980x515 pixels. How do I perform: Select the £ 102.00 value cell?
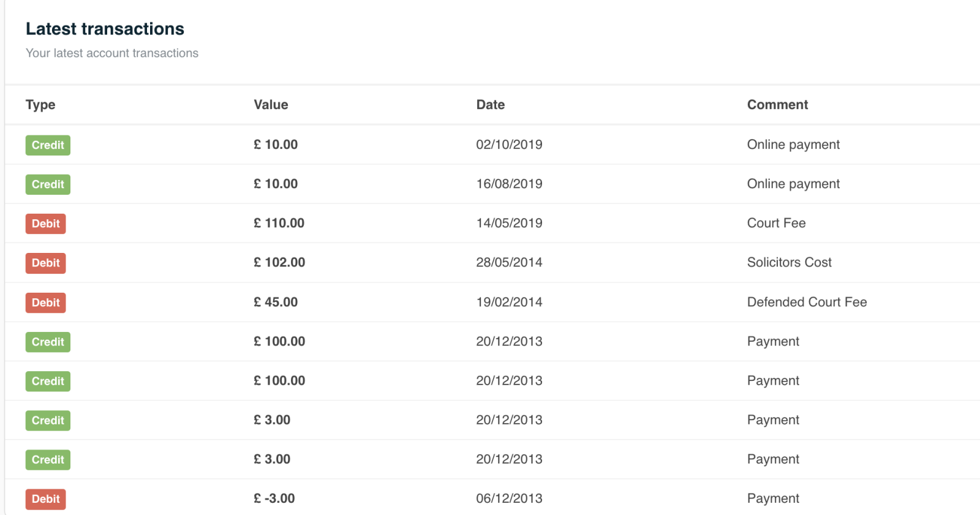[x=279, y=262]
